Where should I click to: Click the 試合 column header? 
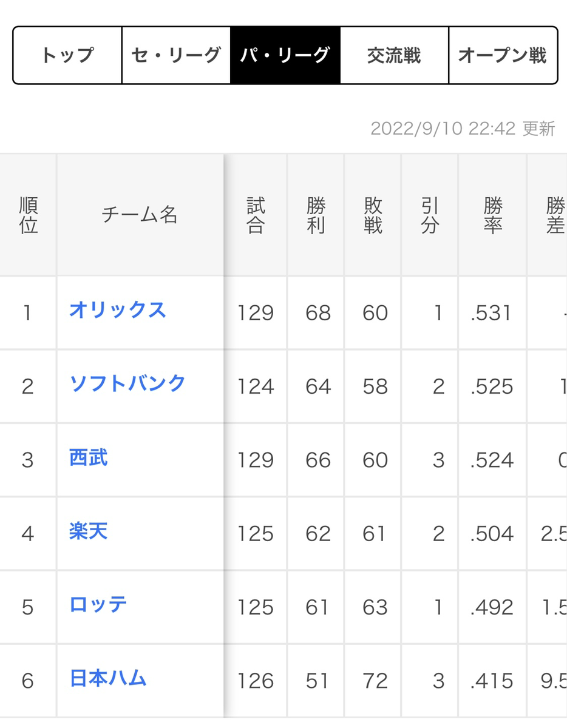coord(256,215)
